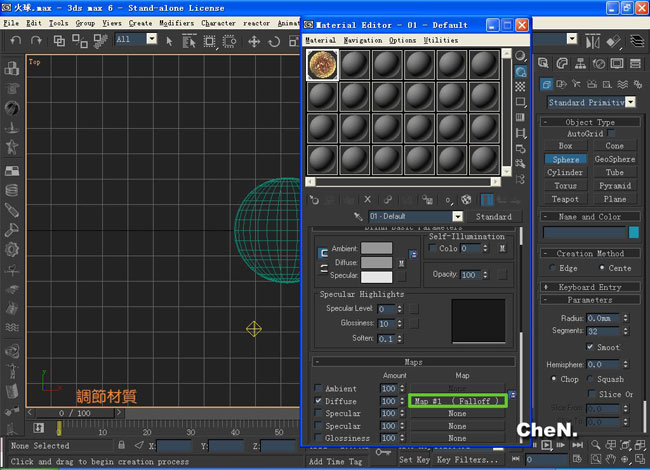The width and height of the screenshot is (650, 470).
Task: Select the Select Object arrow tool
Action: 169,41
